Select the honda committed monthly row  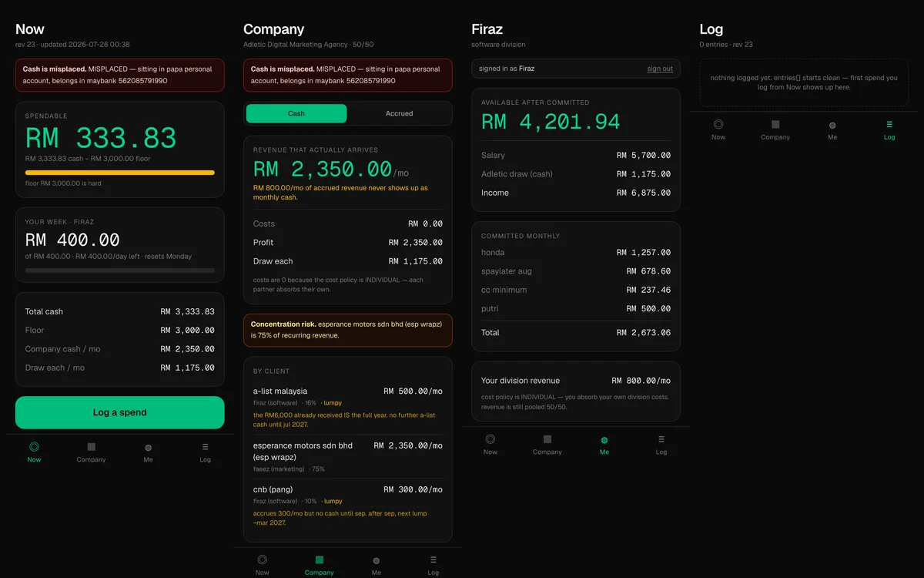pos(576,252)
